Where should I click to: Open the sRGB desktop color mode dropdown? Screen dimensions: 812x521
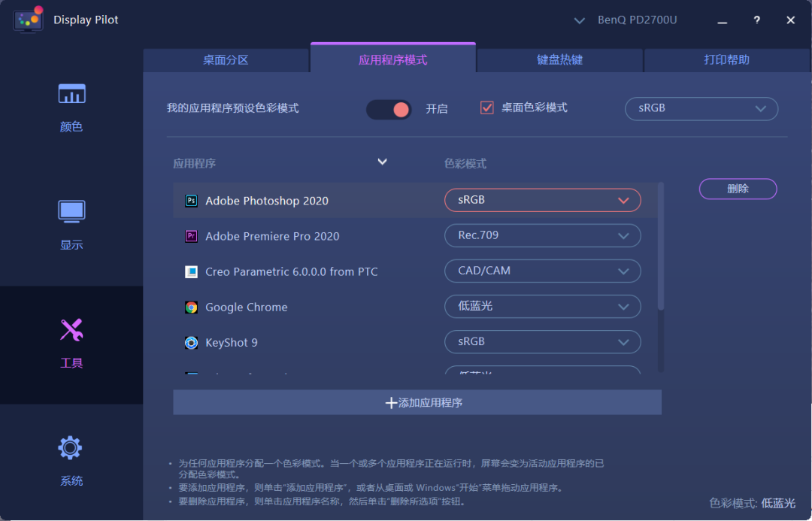click(701, 108)
